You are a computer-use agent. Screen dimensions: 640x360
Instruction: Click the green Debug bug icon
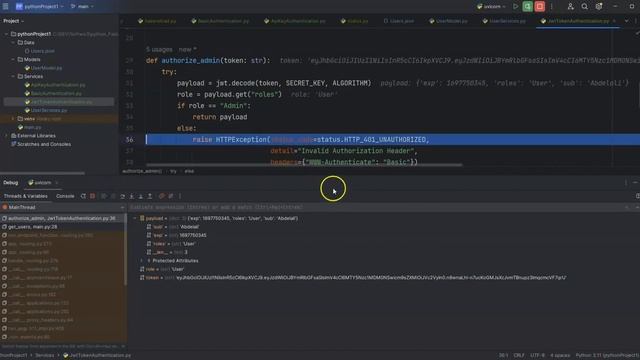[x=527, y=7]
